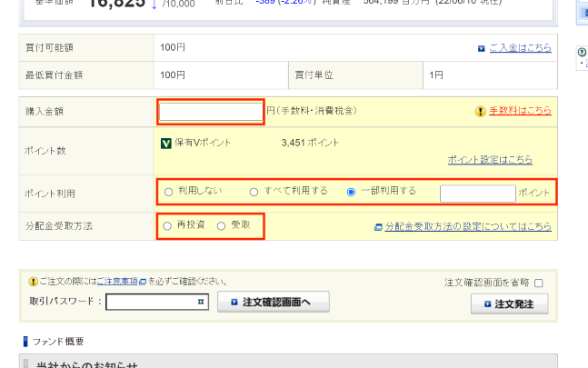Image resolution: width=588 pixels, height=368 pixels.
Task: Select the 利用しない radio button
Action: [168, 192]
